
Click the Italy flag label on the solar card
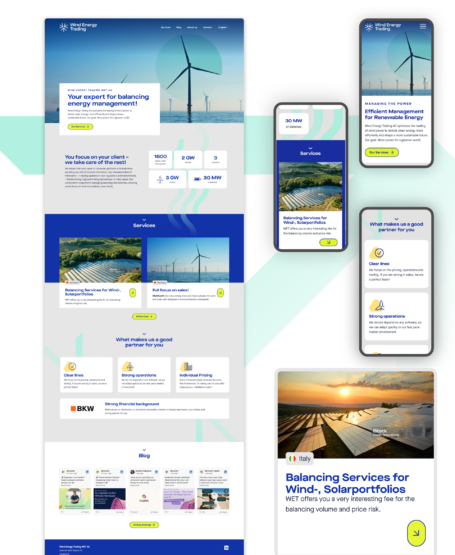coord(300,459)
